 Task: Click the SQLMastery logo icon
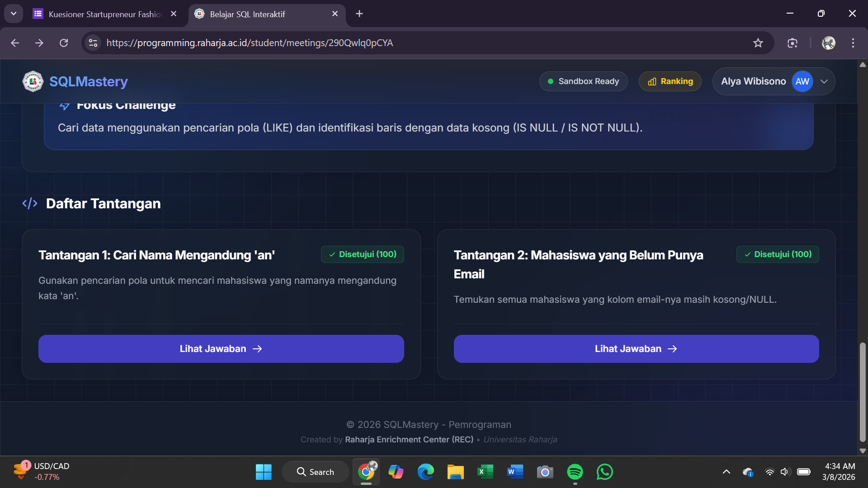click(33, 81)
